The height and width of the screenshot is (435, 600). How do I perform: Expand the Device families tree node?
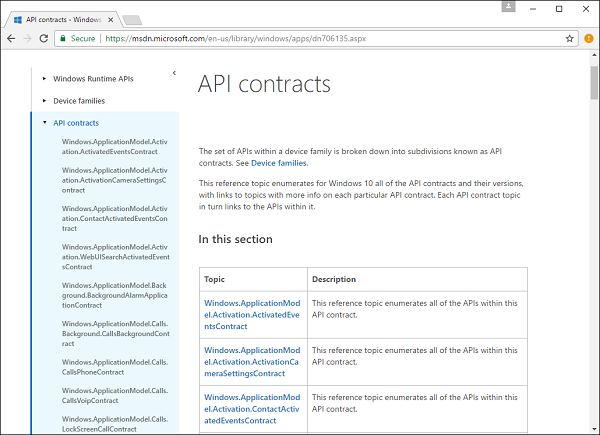click(44, 100)
